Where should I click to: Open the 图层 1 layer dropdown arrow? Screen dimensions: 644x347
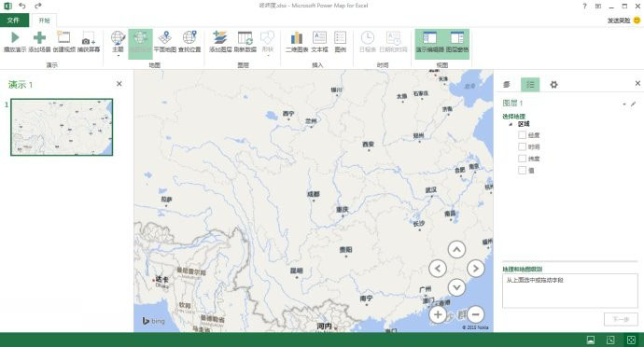[624, 104]
